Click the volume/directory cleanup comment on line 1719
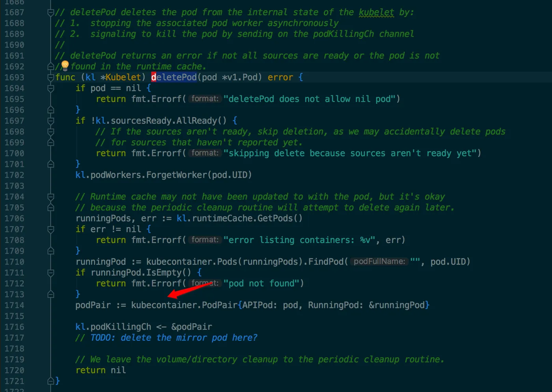The image size is (552, 392). (x=260, y=359)
